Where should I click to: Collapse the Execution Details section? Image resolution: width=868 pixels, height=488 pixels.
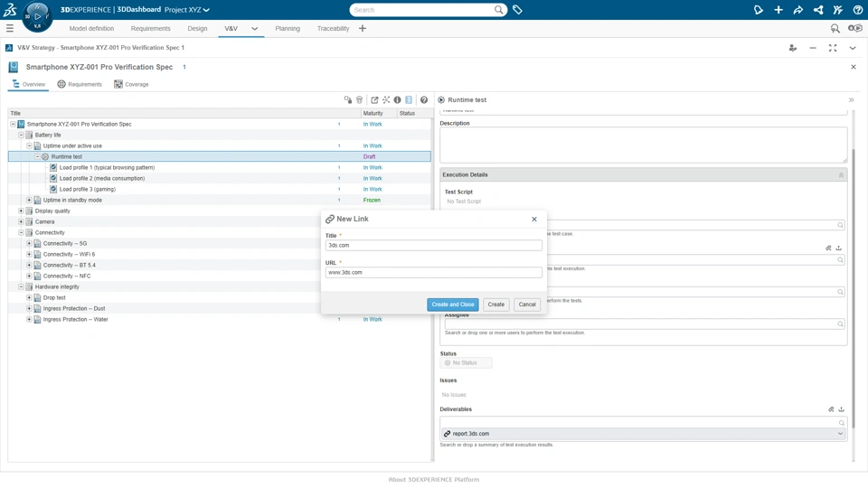[841, 174]
